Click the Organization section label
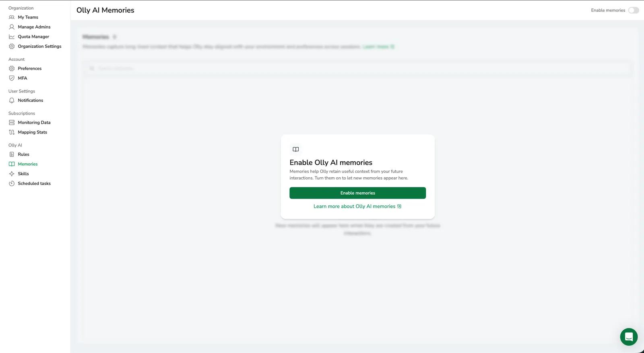 tap(21, 8)
